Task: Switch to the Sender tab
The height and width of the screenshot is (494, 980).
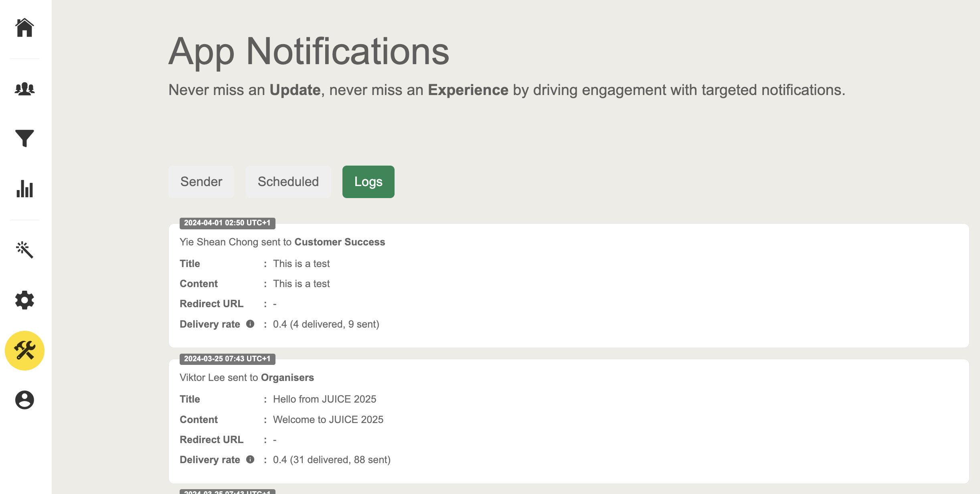Action: point(201,182)
